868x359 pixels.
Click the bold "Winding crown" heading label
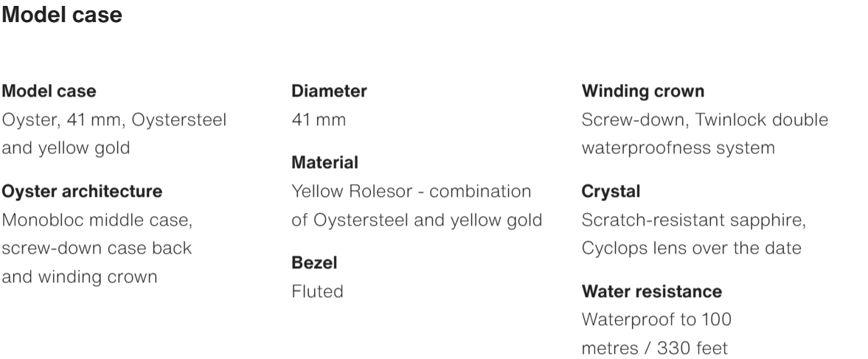tap(642, 91)
